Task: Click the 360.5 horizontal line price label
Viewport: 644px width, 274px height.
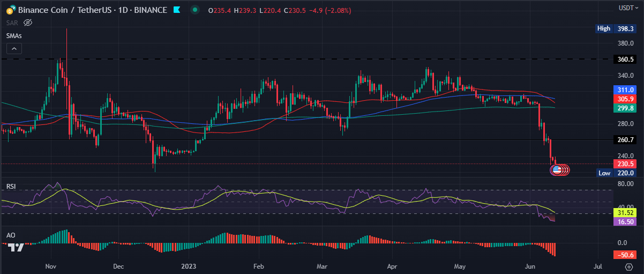Action: tap(625, 59)
